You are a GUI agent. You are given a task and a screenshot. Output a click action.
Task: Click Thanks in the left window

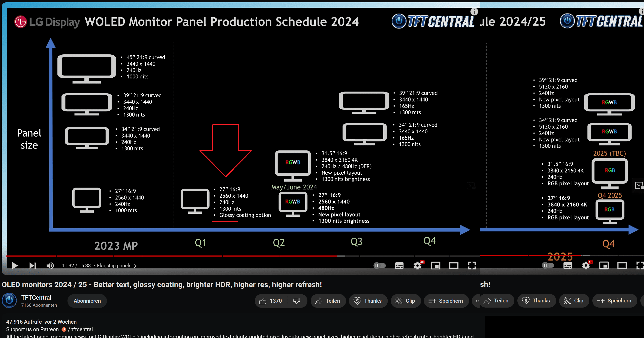(x=368, y=301)
